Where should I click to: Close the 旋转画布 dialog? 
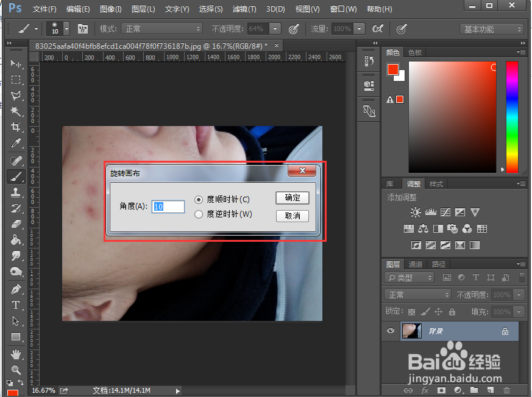302,170
